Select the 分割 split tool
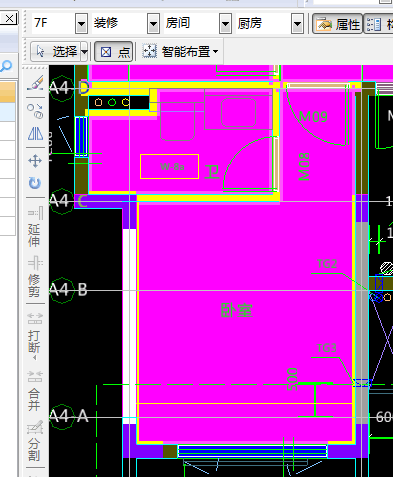Screen dimensions: 393x477 tap(35, 441)
